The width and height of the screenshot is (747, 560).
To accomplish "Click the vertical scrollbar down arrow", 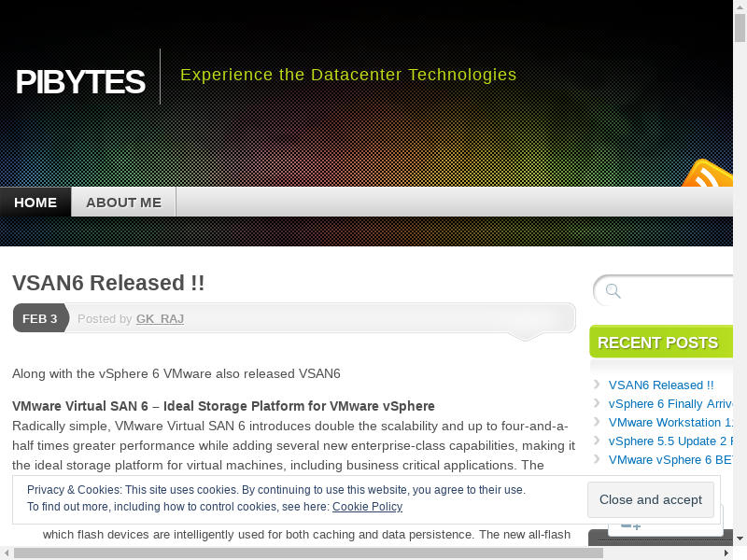I will tap(740, 539).
